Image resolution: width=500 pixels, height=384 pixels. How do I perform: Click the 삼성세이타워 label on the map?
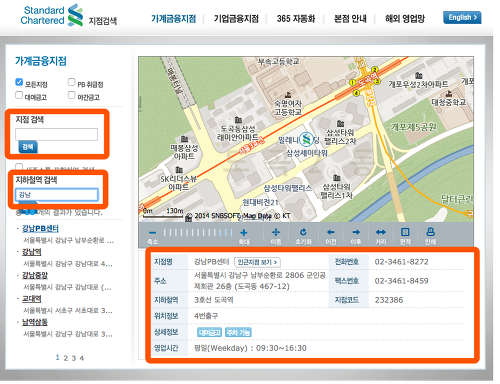tap(307, 153)
